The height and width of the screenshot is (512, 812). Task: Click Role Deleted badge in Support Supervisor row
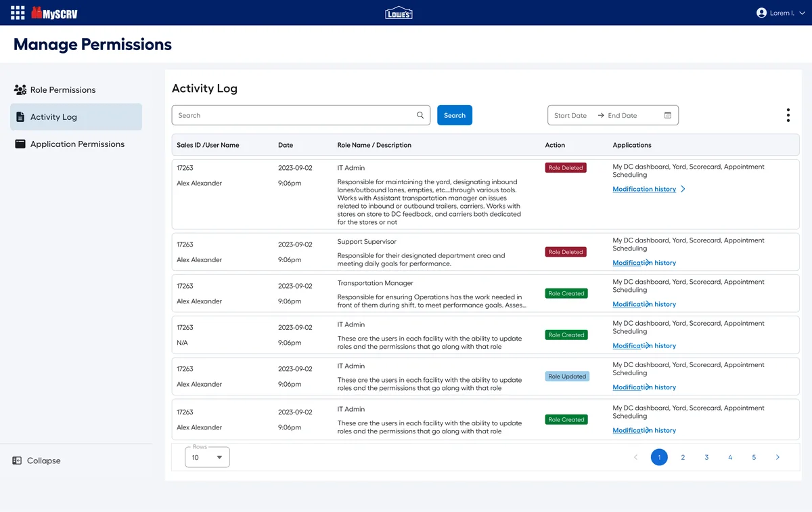(566, 252)
